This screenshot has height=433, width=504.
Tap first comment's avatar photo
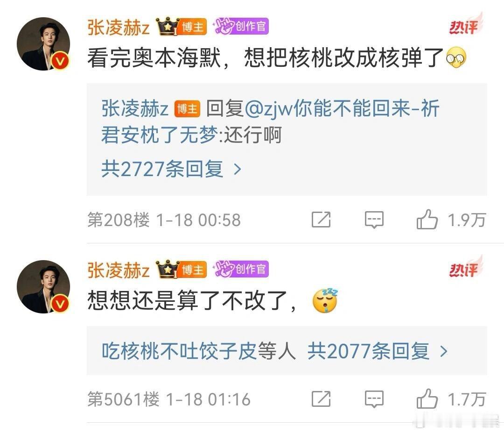pos(43,44)
